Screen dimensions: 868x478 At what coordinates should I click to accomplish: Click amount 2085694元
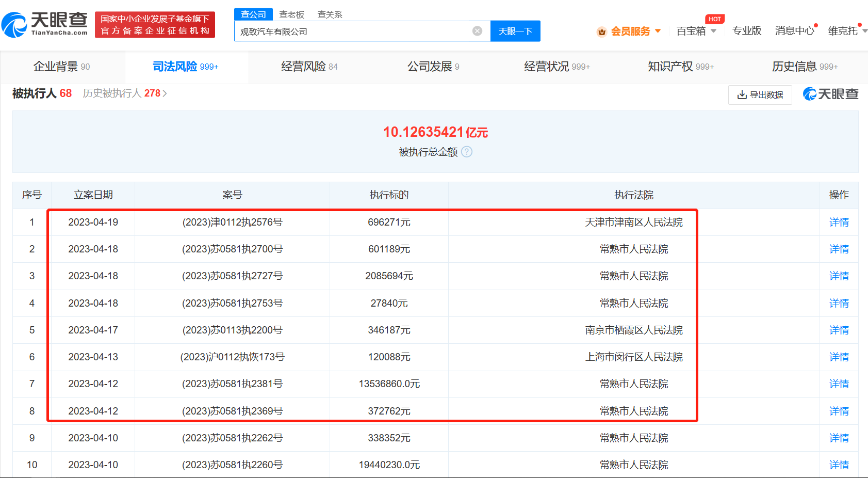click(389, 276)
